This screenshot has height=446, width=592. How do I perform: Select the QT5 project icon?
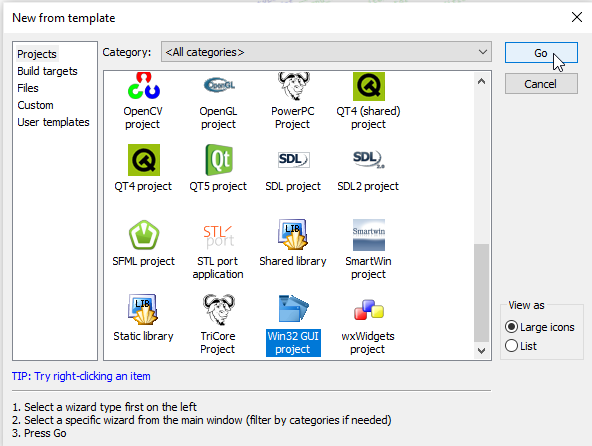(219, 160)
